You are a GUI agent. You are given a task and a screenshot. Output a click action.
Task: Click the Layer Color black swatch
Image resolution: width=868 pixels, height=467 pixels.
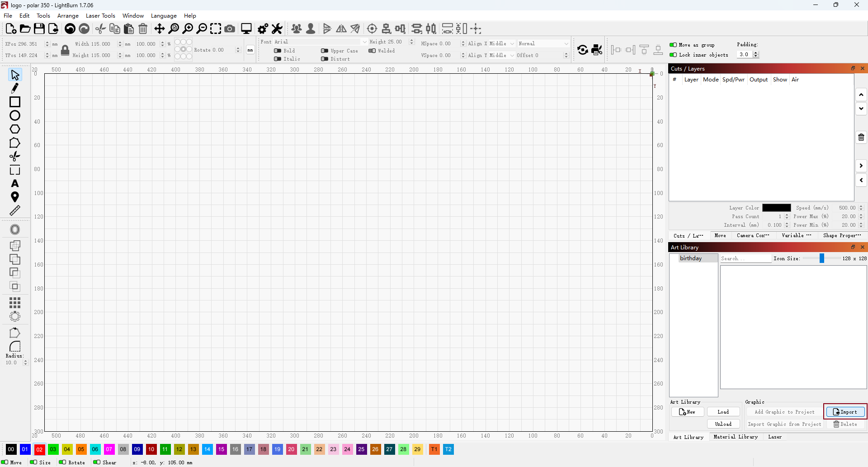click(776, 208)
